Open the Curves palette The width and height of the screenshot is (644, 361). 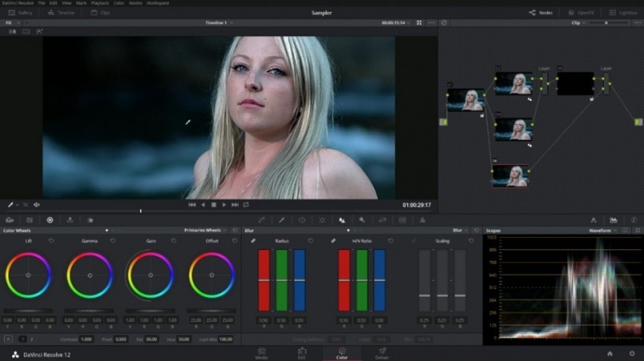[x=261, y=220]
